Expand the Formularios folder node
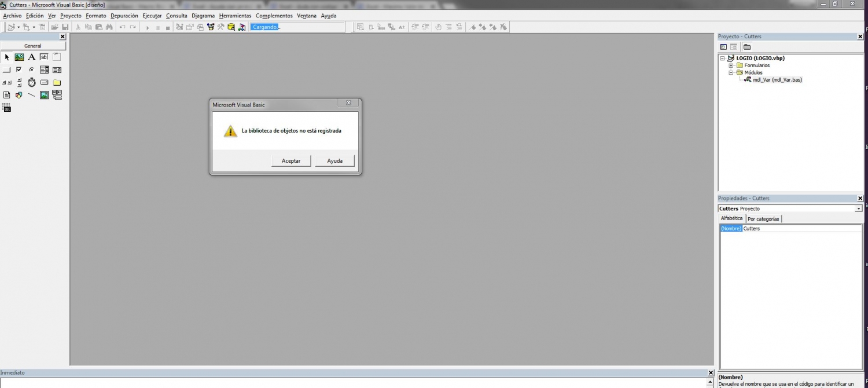Viewport: 868px width, 388px height. (x=731, y=65)
